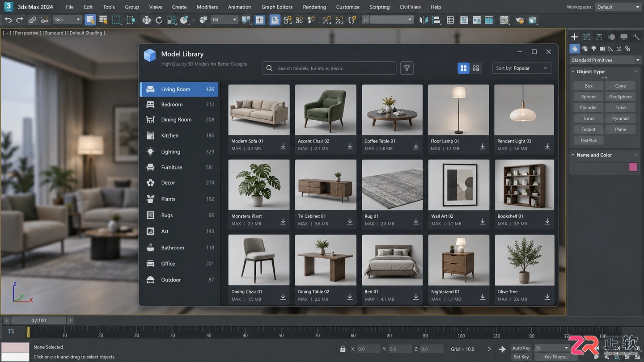
Task: Open the Key Filters dialog
Action: coord(556,357)
